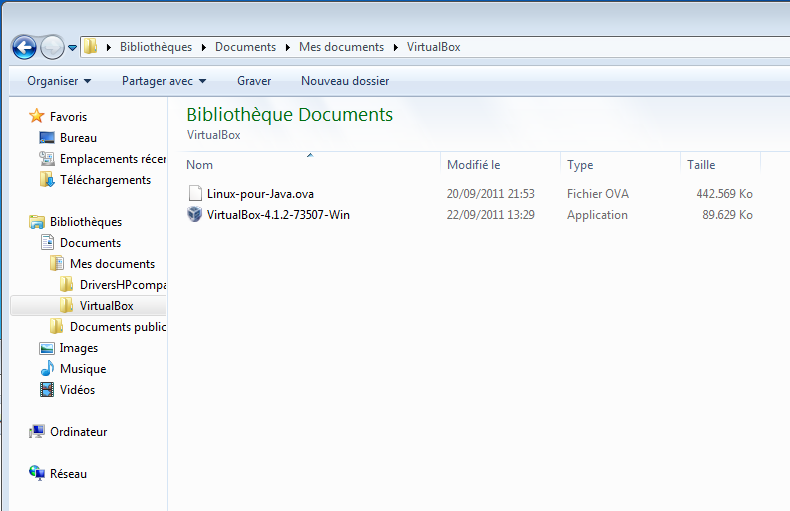790x511 pixels.
Task: Select Documents in the address bar path
Action: click(245, 47)
